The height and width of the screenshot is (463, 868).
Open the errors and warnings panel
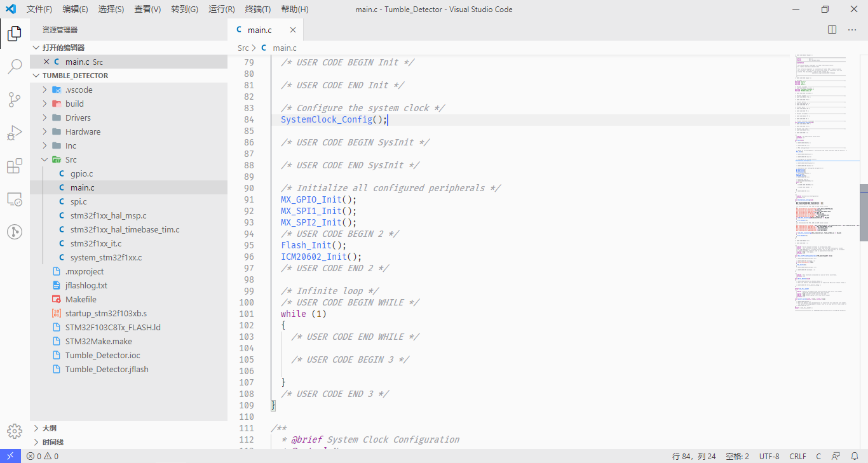(42, 455)
